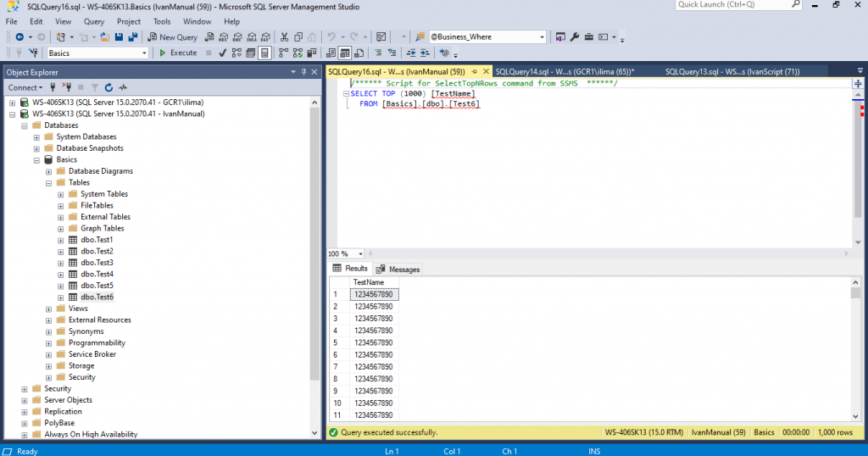The width and height of the screenshot is (868, 456).
Task: Click the Execute button
Action: click(178, 53)
